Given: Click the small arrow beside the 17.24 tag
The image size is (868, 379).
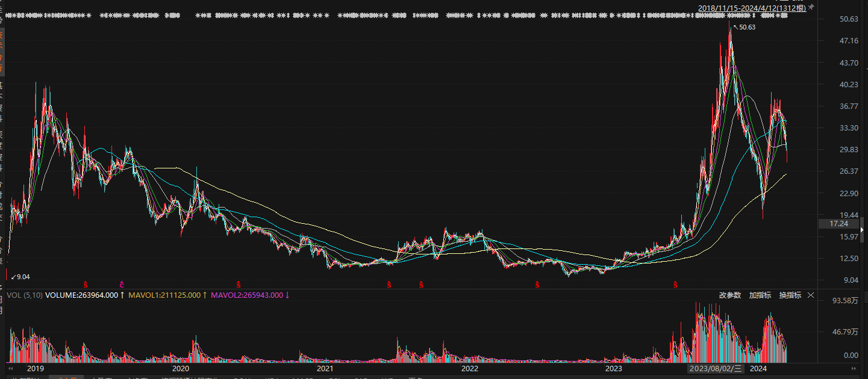Looking at the screenshot, I should [x=863, y=230].
